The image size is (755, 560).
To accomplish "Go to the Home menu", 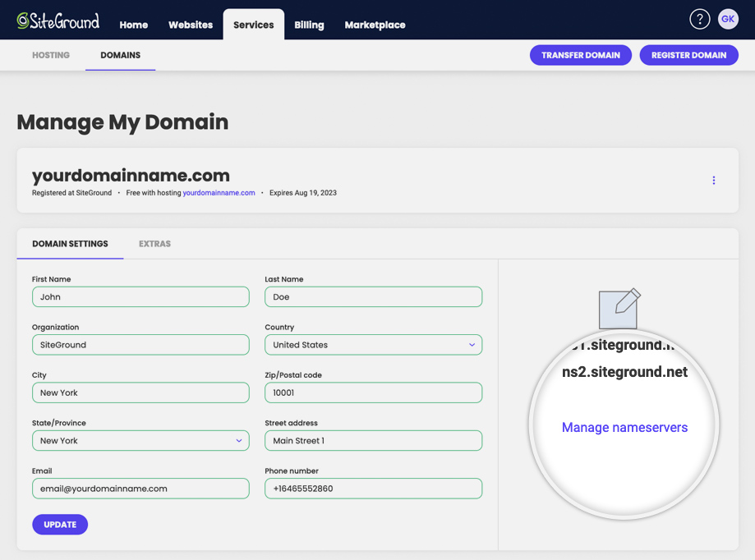I will tap(133, 25).
